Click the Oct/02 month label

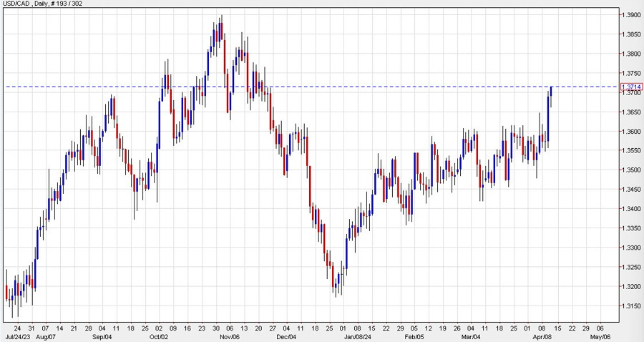coord(159,337)
